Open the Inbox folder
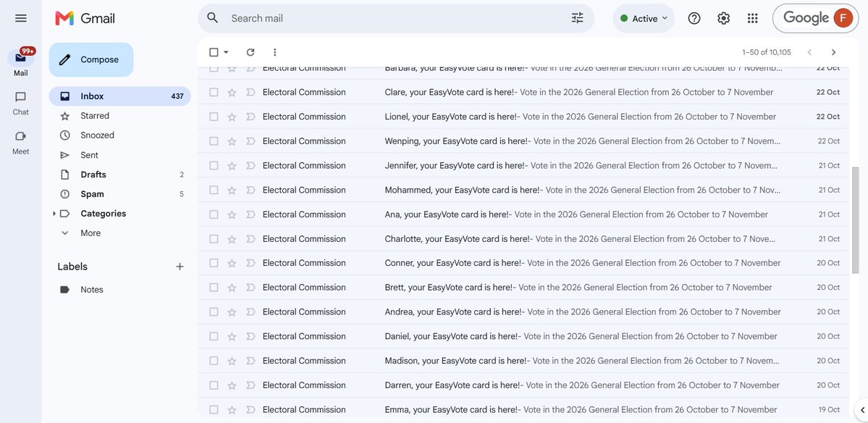 (119, 96)
